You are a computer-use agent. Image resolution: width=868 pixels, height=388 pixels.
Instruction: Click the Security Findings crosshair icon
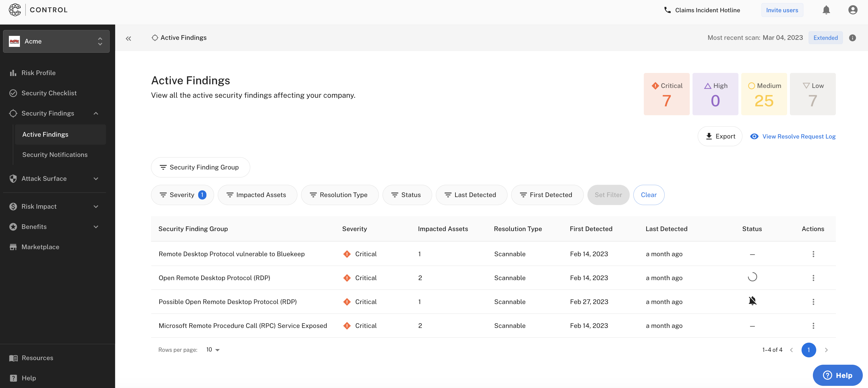[x=13, y=113]
